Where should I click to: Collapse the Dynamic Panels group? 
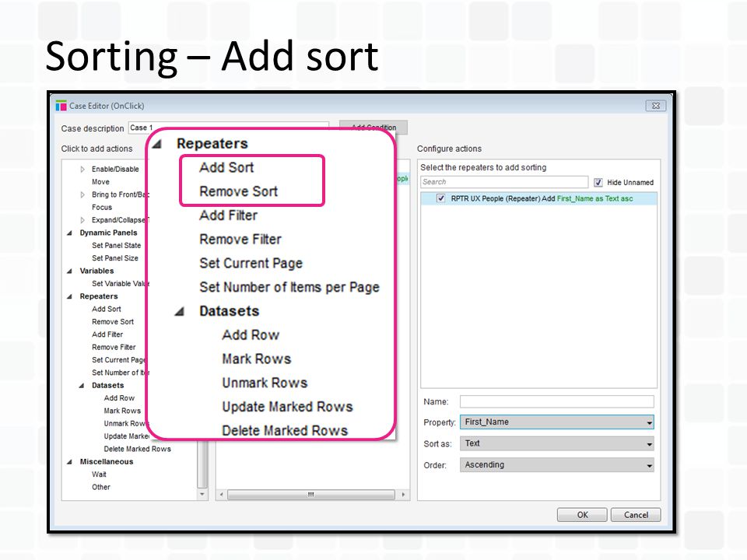click(70, 233)
